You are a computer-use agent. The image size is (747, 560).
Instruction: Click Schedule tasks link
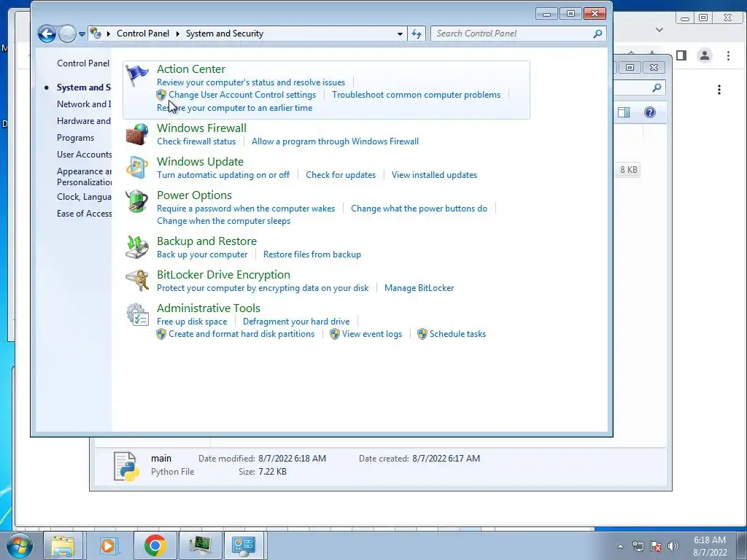coord(457,334)
